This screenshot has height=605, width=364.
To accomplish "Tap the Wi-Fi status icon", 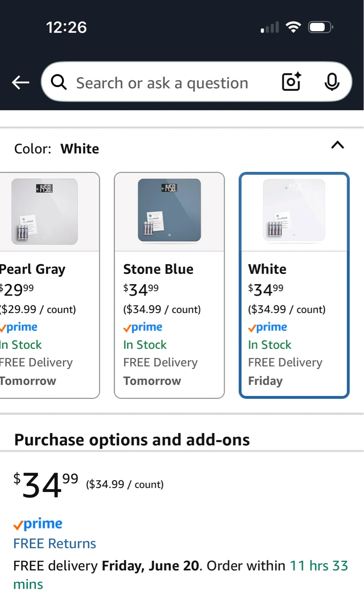I will point(293,28).
